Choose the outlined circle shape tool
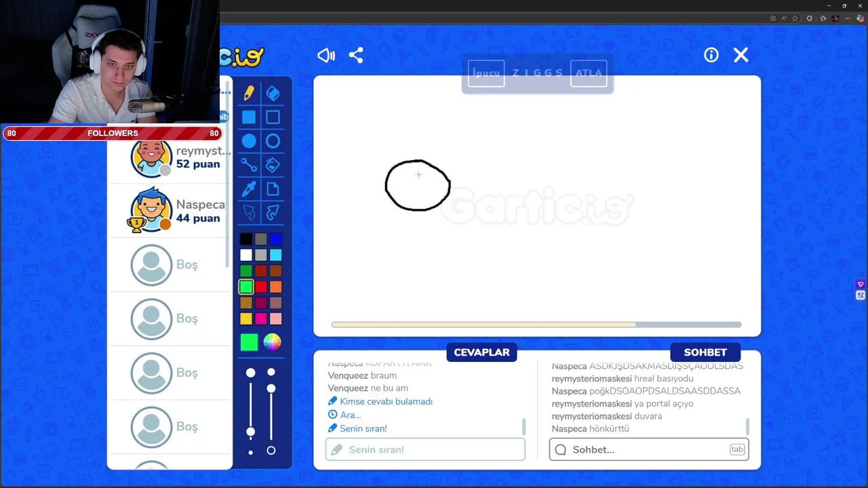The height and width of the screenshot is (488, 868). [273, 141]
